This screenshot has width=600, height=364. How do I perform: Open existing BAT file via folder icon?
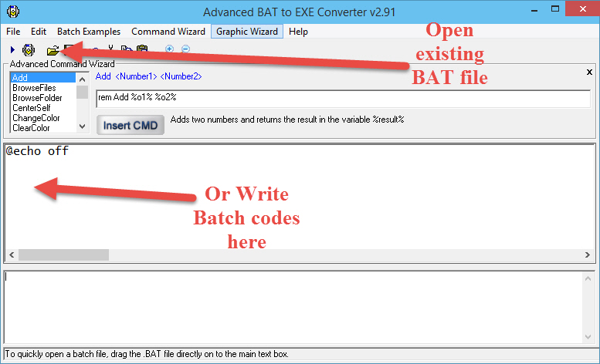[x=53, y=50]
